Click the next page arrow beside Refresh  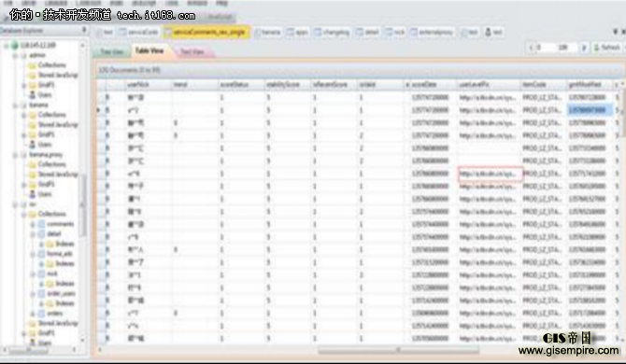click(x=584, y=48)
